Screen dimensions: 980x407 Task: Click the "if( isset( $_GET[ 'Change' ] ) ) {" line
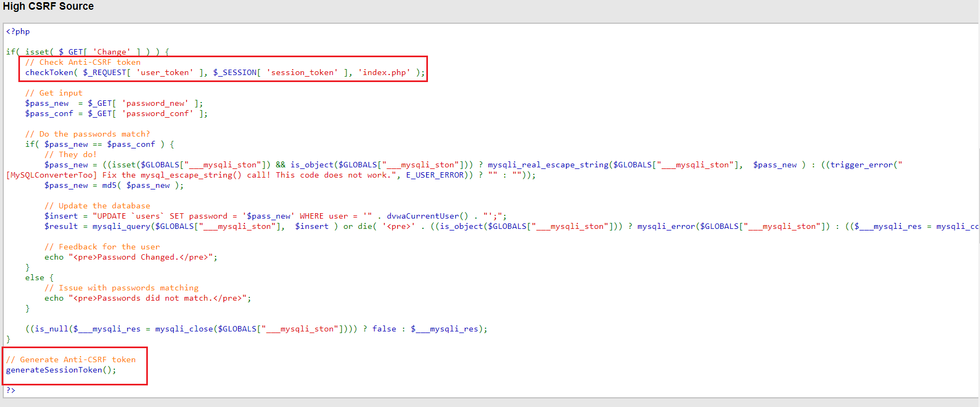[x=87, y=52]
